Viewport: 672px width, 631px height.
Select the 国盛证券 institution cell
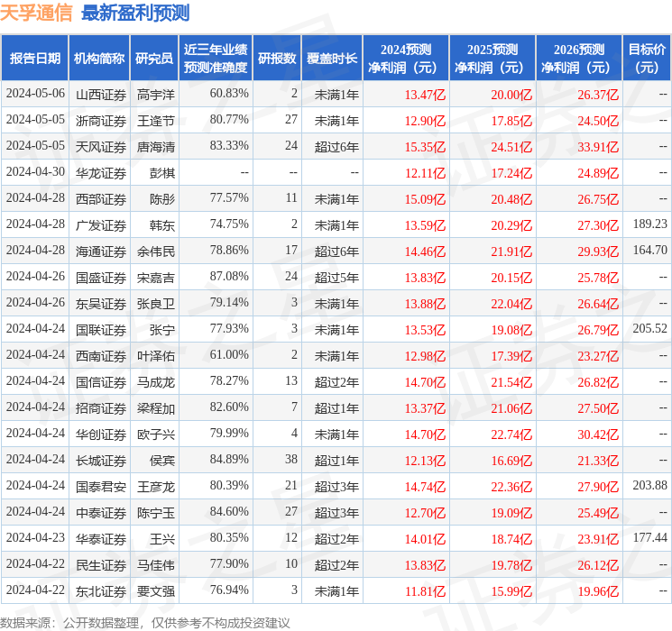coord(101,278)
